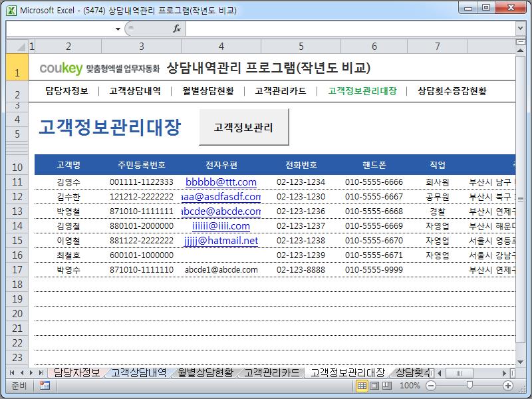Select column header 5
Viewport: 532px width, 399px height.
click(x=301, y=47)
